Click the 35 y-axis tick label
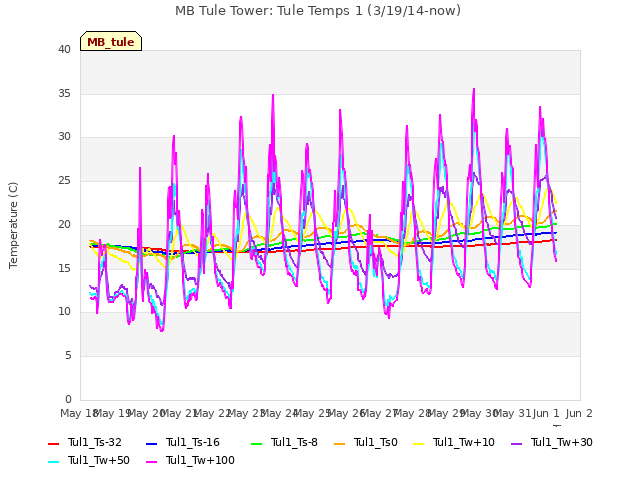Viewport: 640px width, 480px height. (64, 93)
